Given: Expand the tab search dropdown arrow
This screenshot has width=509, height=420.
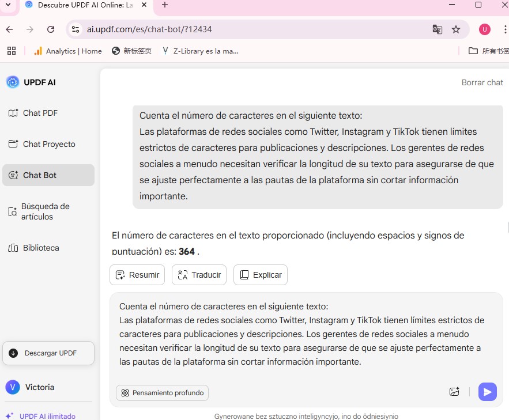Looking at the screenshot, I should [8, 5].
